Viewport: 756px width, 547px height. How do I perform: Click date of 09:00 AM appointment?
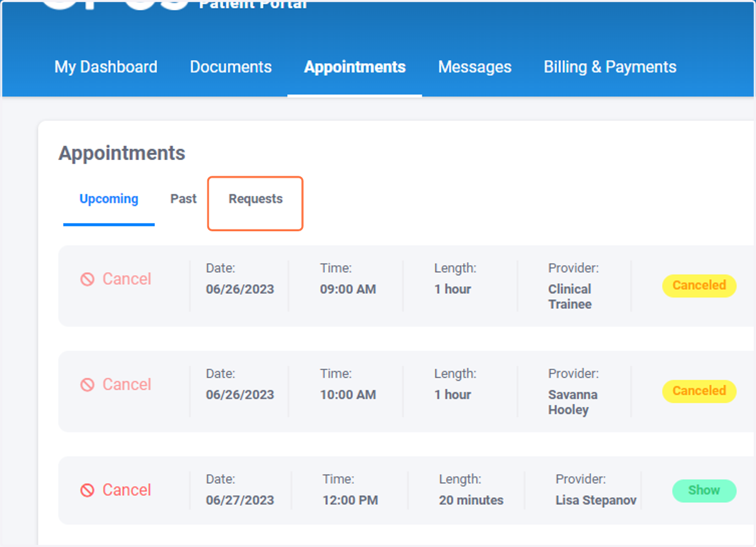point(240,289)
